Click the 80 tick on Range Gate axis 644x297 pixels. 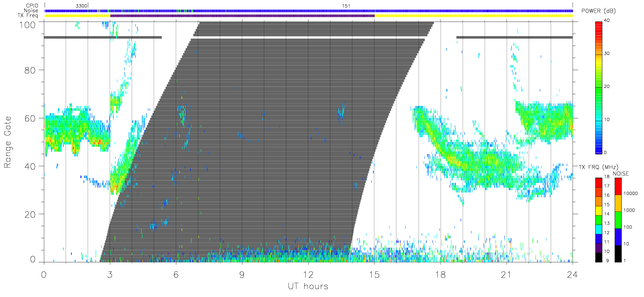[x=30, y=70]
